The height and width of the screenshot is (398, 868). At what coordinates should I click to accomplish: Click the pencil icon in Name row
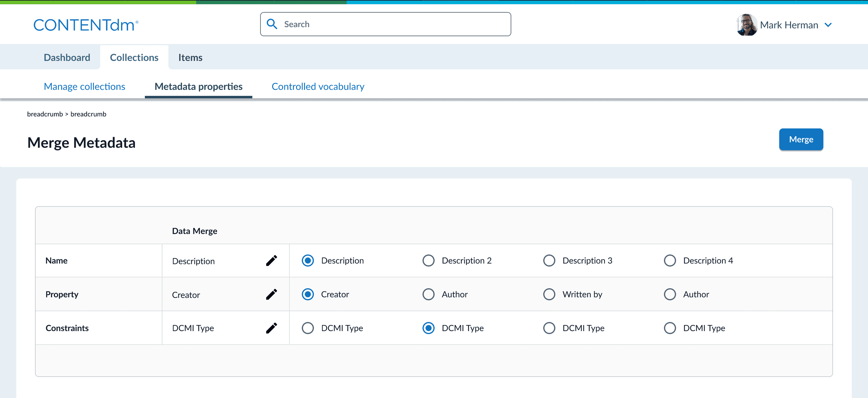click(x=271, y=260)
